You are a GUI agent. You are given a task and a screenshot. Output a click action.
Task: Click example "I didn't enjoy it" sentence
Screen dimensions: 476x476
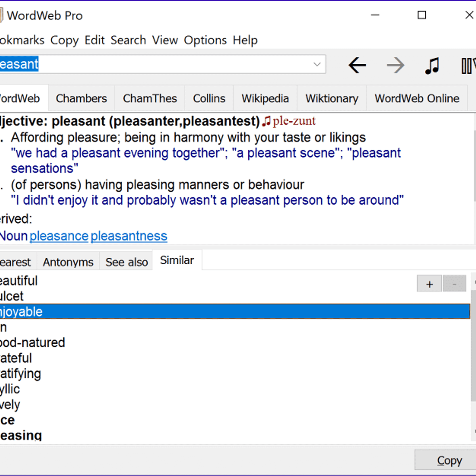(207, 200)
